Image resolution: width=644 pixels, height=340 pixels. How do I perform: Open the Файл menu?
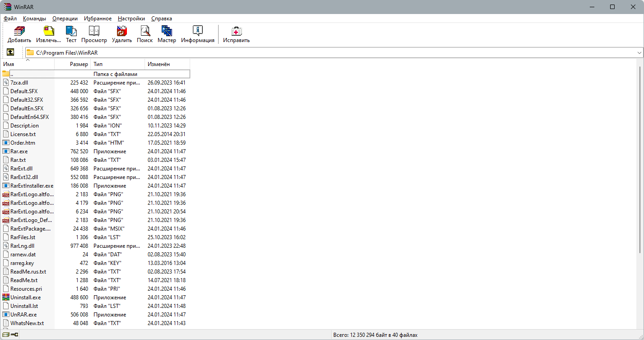click(10, 19)
